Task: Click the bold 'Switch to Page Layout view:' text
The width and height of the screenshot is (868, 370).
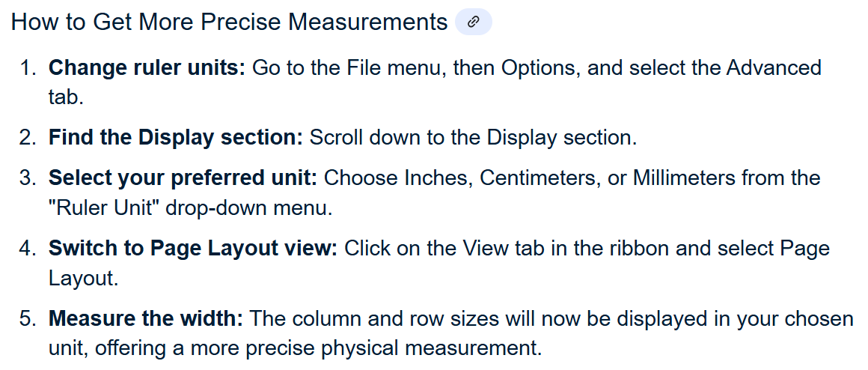Action: tap(193, 248)
